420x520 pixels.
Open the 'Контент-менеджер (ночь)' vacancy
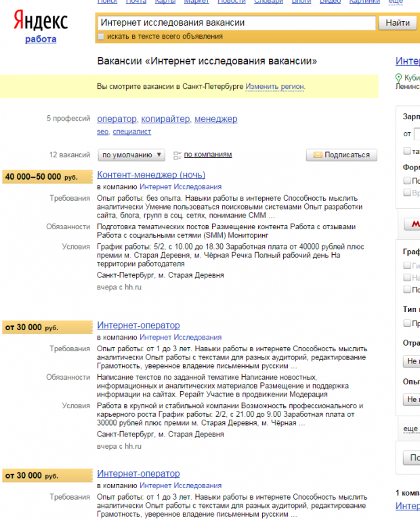click(x=151, y=175)
